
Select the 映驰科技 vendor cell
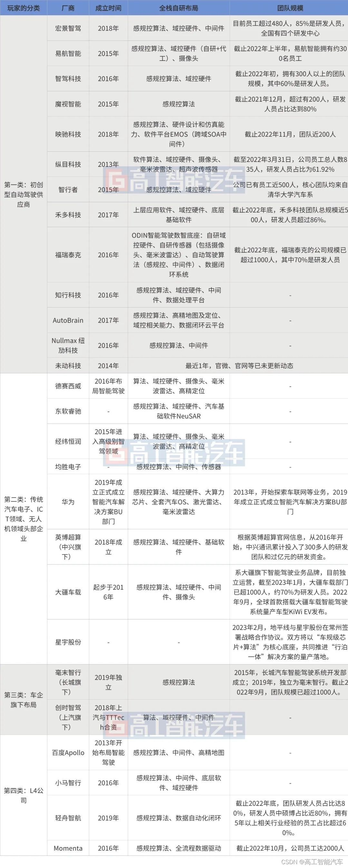pyautogui.click(x=68, y=134)
